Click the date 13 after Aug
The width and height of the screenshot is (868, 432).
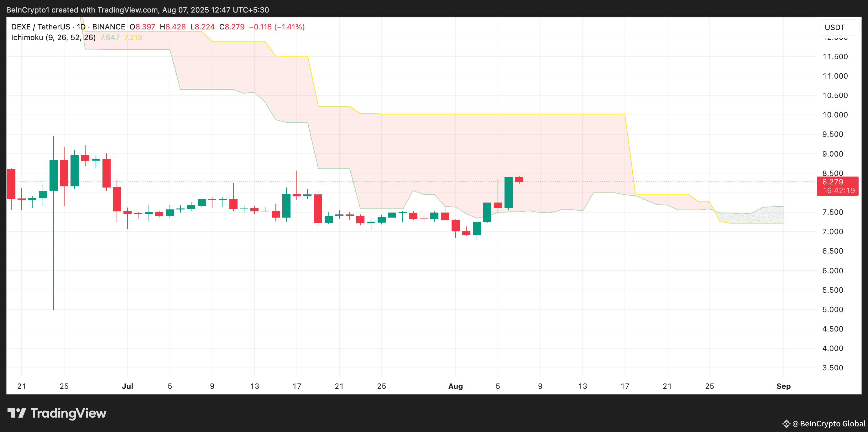pos(583,386)
